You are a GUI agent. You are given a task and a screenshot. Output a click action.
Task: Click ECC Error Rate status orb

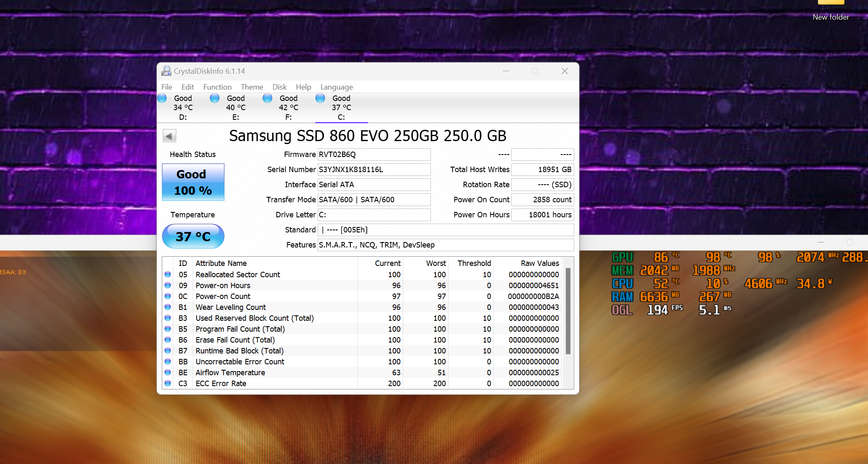(x=168, y=384)
